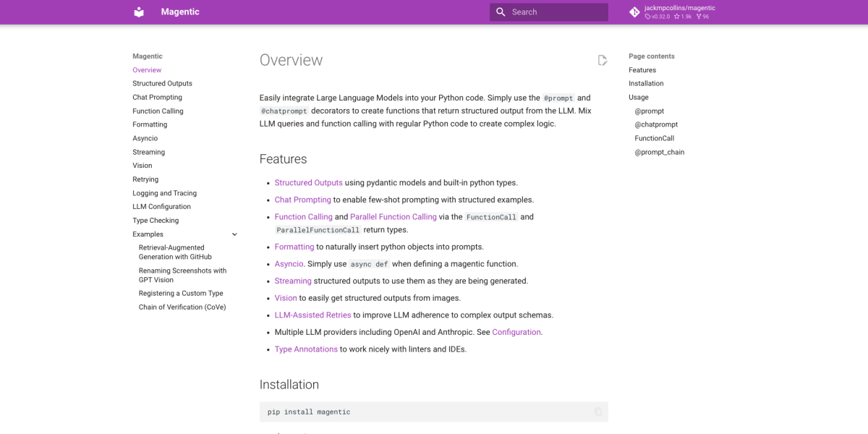The image size is (868, 434).
Task: Click the Magentic logo icon in header
Action: (139, 12)
